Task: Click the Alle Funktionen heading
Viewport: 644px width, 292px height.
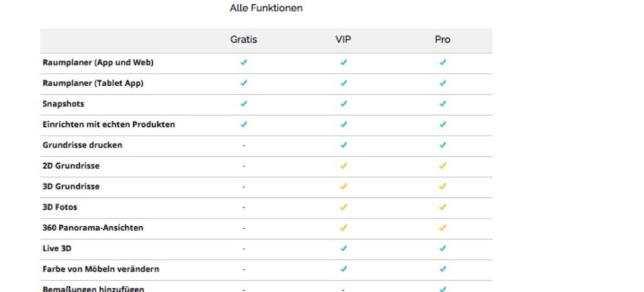Action: (266, 8)
